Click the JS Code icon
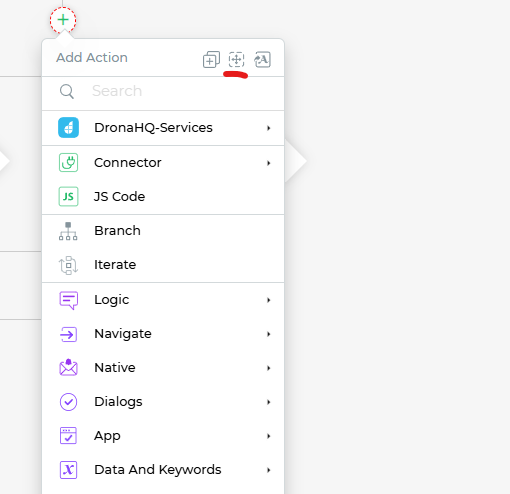510x494 pixels. [68, 196]
